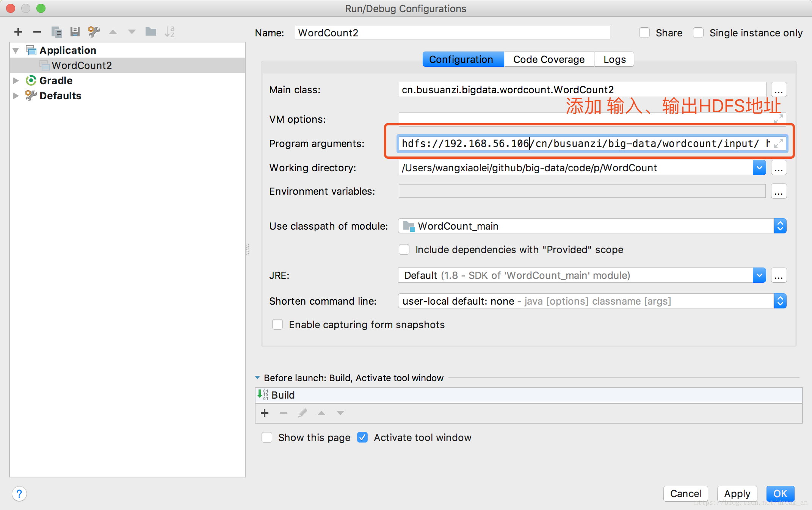Move configuration up in toolbar
Image resolution: width=812 pixels, height=510 pixels.
[113, 32]
